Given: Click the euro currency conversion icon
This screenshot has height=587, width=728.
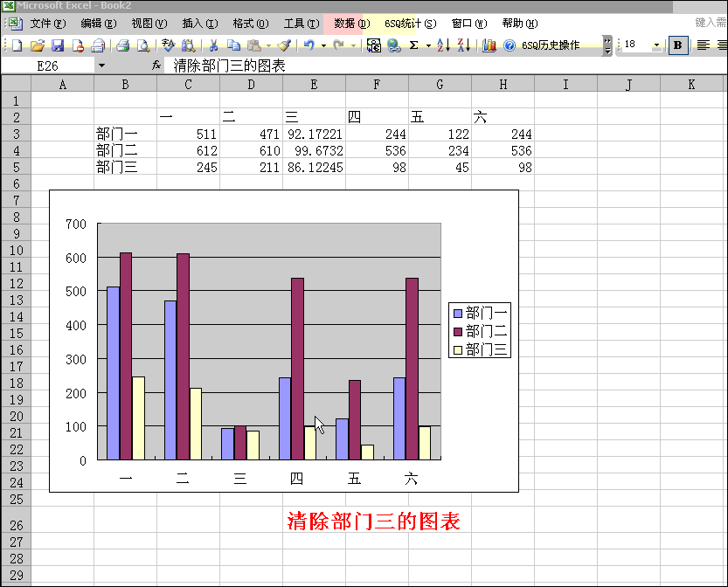Looking at the screenshot, I should (x=373, y=45).
